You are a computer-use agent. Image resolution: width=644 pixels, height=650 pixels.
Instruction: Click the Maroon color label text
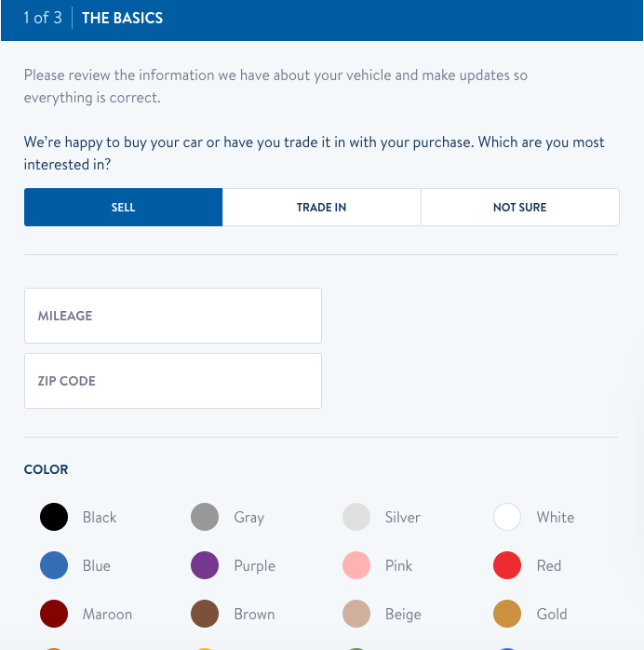pyautogui.click(x=107, y=614)
